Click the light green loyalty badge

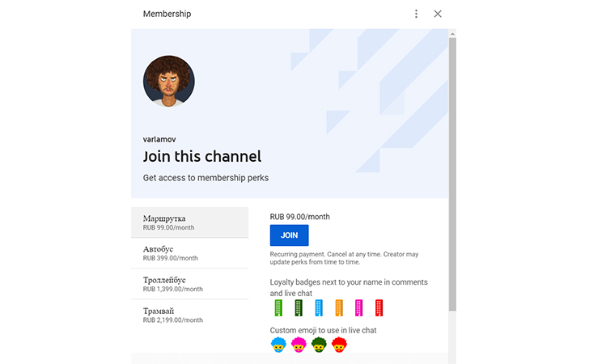tap(278, 308)
